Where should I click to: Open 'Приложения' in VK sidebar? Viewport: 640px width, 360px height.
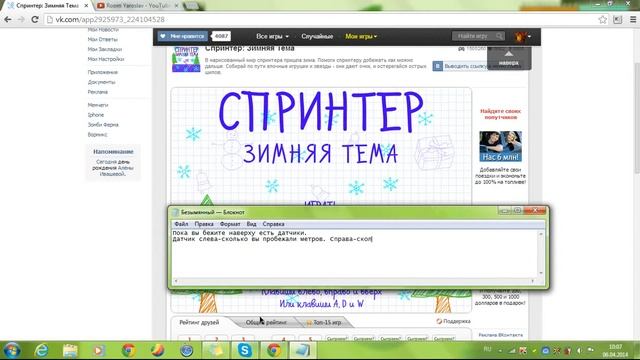click(x=102, y=72)
